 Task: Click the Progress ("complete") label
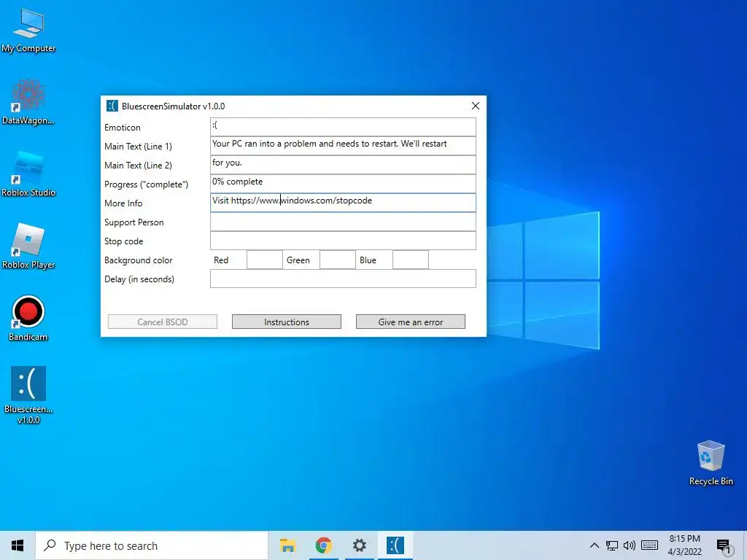coord(146,184)
